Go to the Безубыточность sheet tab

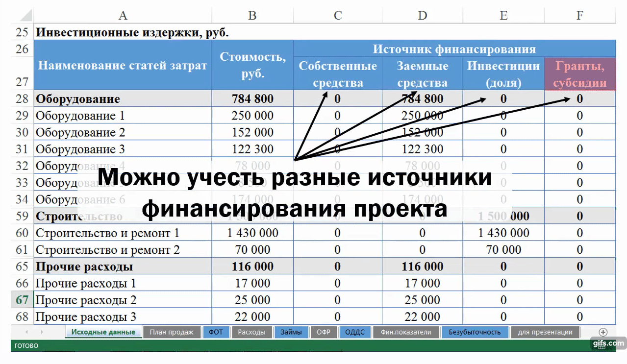(475, 332)
